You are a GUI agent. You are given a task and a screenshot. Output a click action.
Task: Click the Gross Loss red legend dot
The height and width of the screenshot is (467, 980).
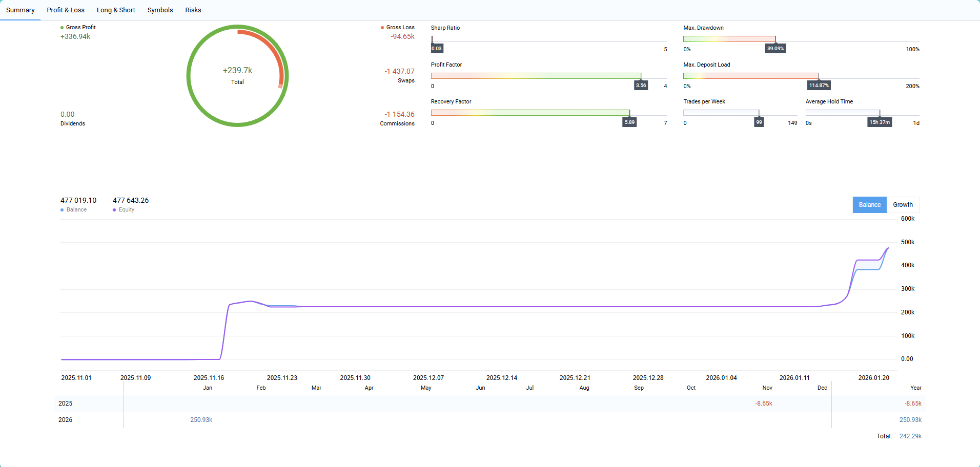coord(382,28)
